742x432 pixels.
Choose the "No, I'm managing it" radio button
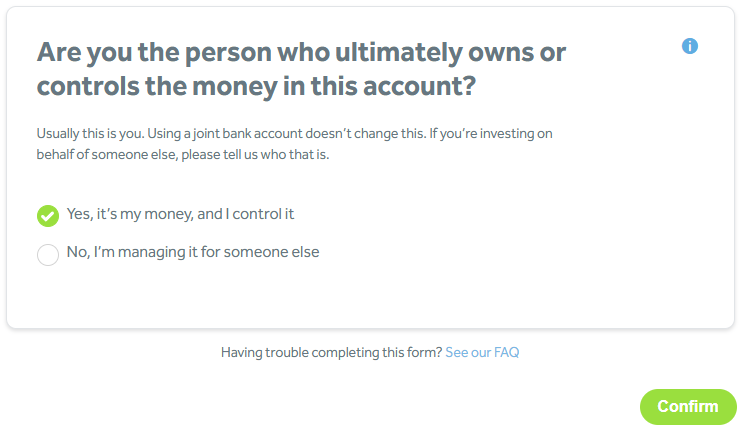coord(48,254)
